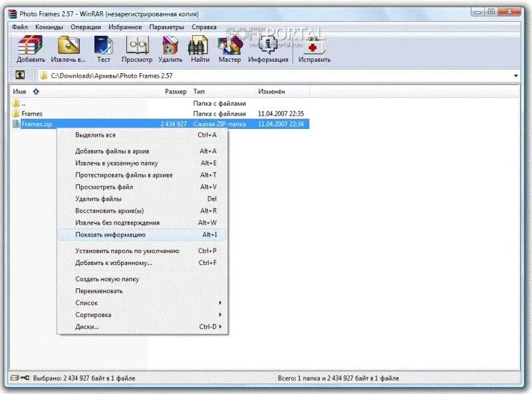This screenshot has width=532, height=394.
Task: Click the path C:\Downloads\Архивы\Photo Frames 2.57
Action: pyautogui.click(x=112, y=76)
